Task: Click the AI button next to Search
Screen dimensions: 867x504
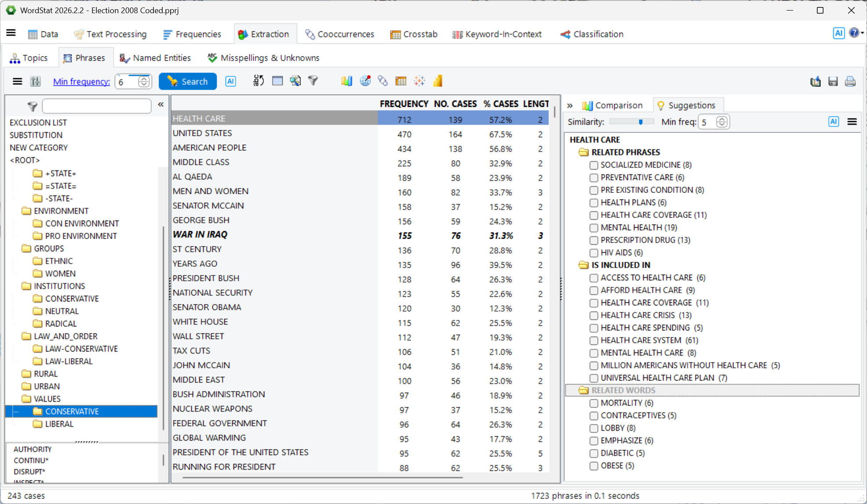Action: 230,81
